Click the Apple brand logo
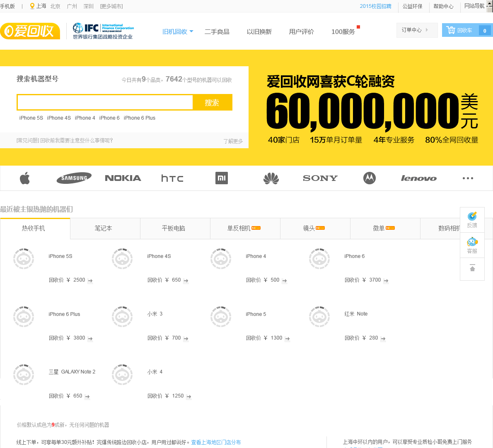 pos(25,178)
